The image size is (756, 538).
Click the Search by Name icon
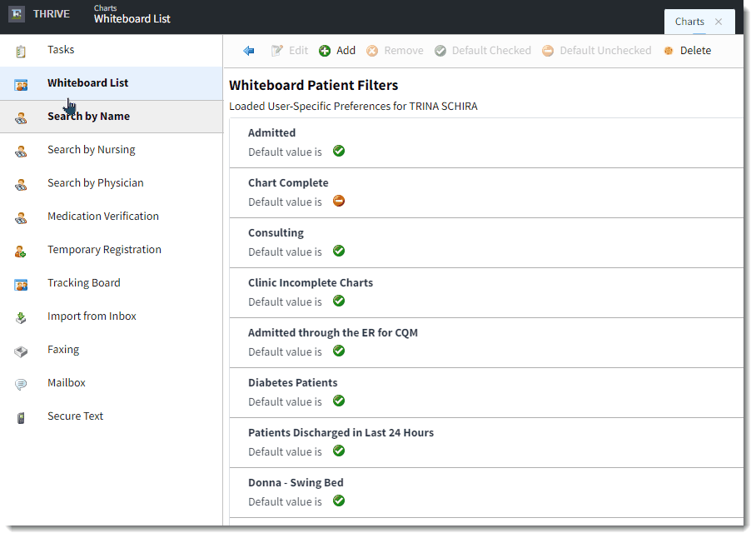click(21, 118)
